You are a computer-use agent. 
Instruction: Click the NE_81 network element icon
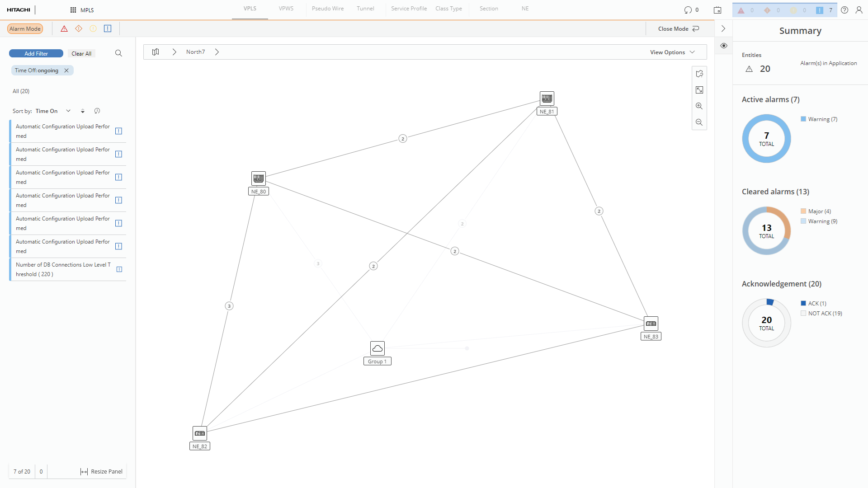[547, 98]
